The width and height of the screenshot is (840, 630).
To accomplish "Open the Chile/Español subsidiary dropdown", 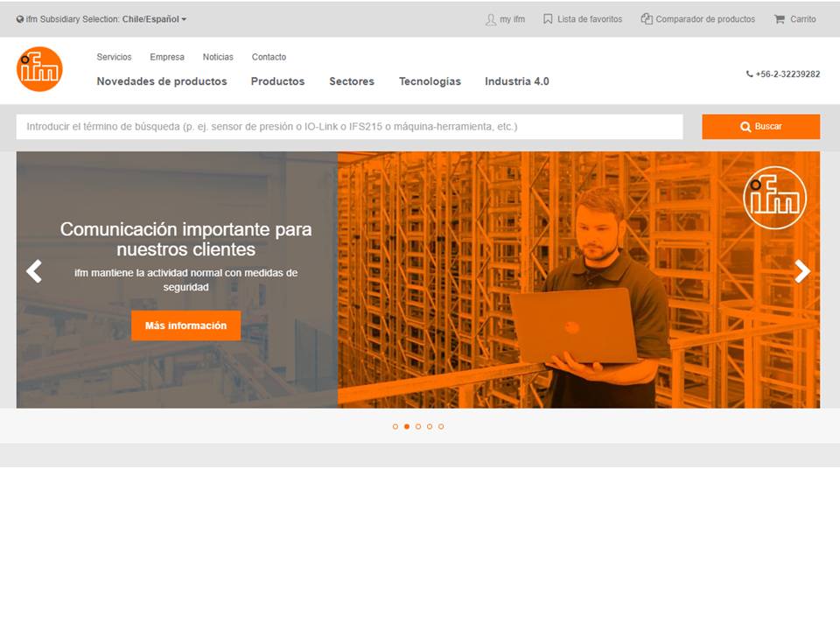I will click(x=154, y=19).
